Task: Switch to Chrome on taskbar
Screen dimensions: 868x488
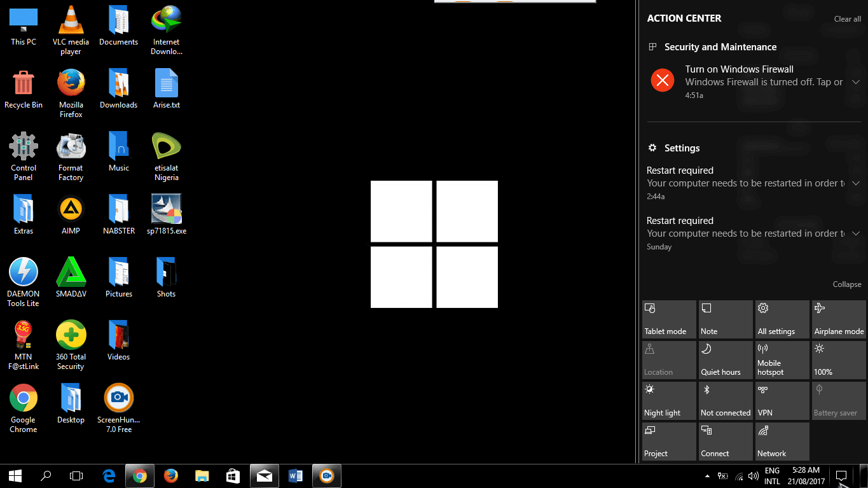Action: pos(140,476)
